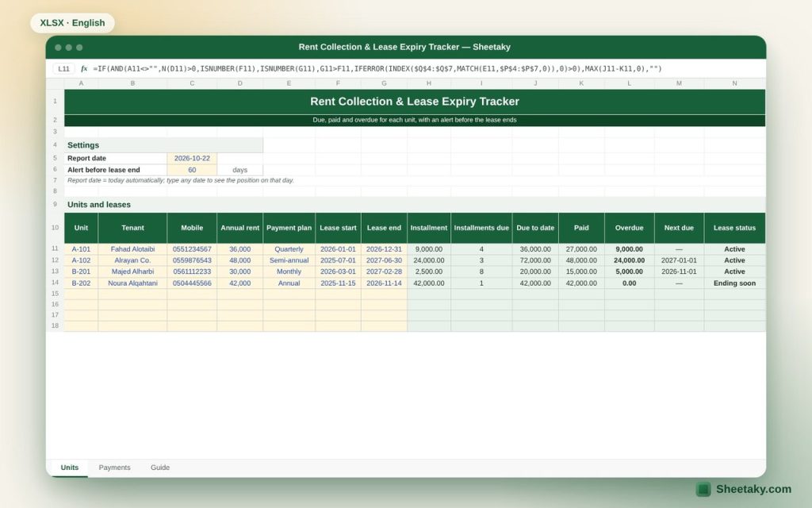The width and height of the screenshot is (812, 508).
Task: Select column A header
Action: pos(81,83)
